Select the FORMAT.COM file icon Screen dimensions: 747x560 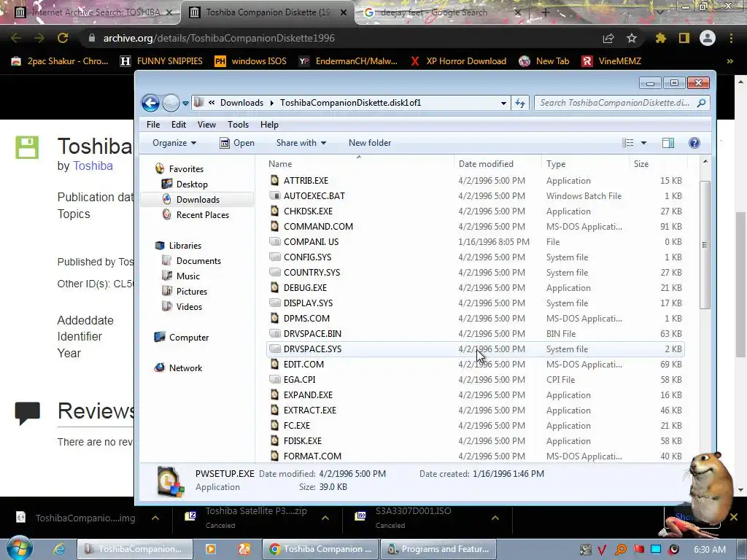tap(274, 456)
